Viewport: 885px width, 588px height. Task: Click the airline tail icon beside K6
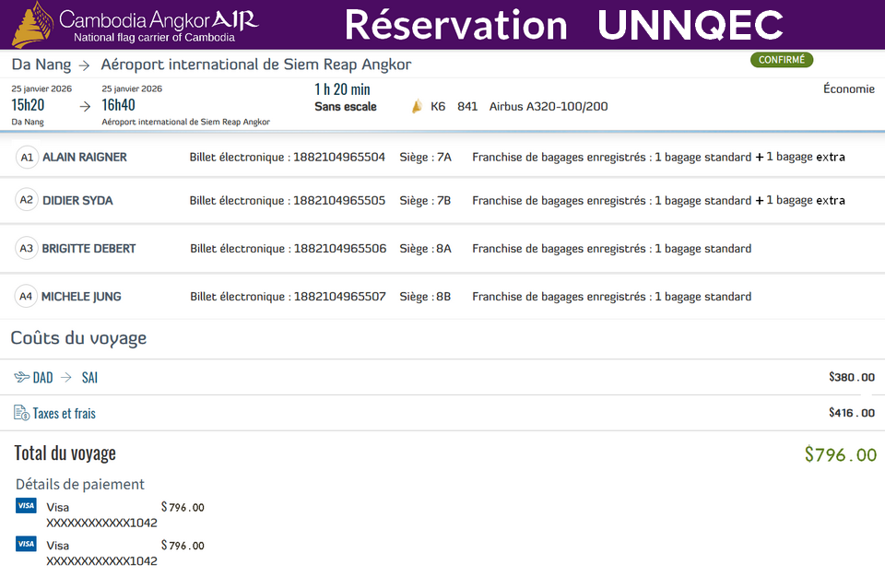[x=417, y=107]
